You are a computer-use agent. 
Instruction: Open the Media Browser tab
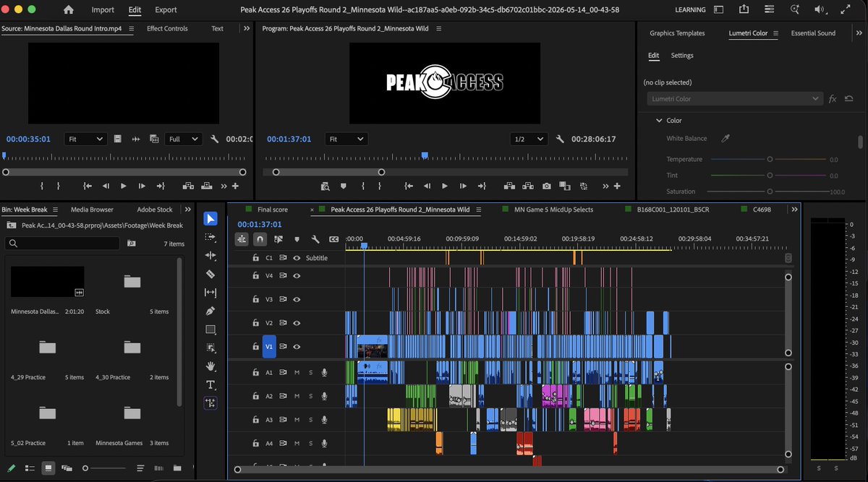(92, 210)
